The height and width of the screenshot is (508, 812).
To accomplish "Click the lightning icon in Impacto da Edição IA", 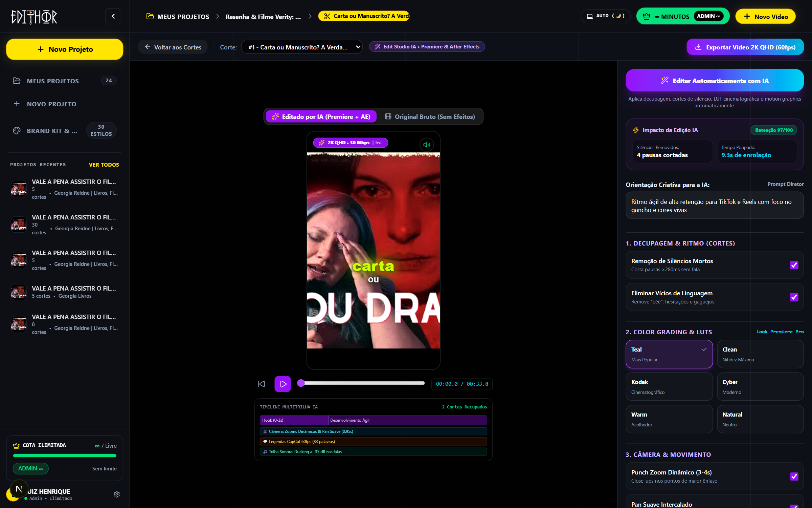I will (x=636, y=130).
